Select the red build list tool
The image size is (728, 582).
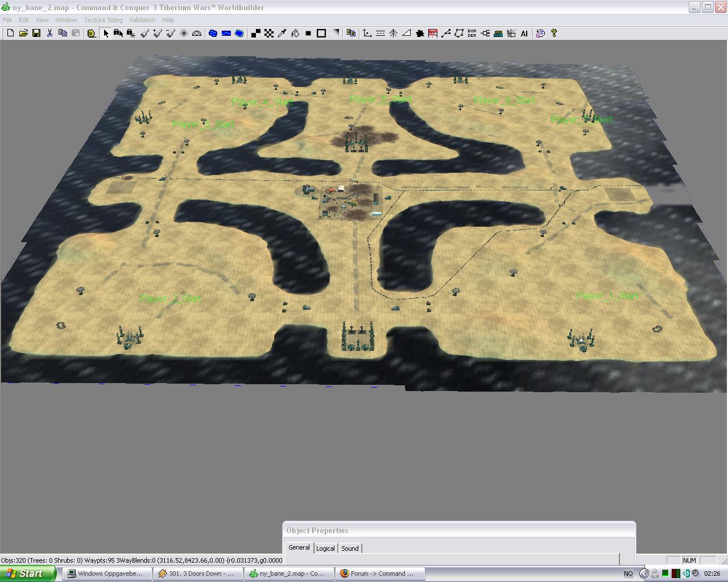[433, 34]
